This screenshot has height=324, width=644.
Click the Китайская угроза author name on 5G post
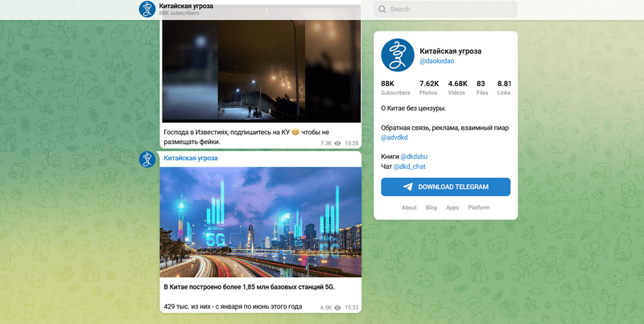[x=191, y=158]
